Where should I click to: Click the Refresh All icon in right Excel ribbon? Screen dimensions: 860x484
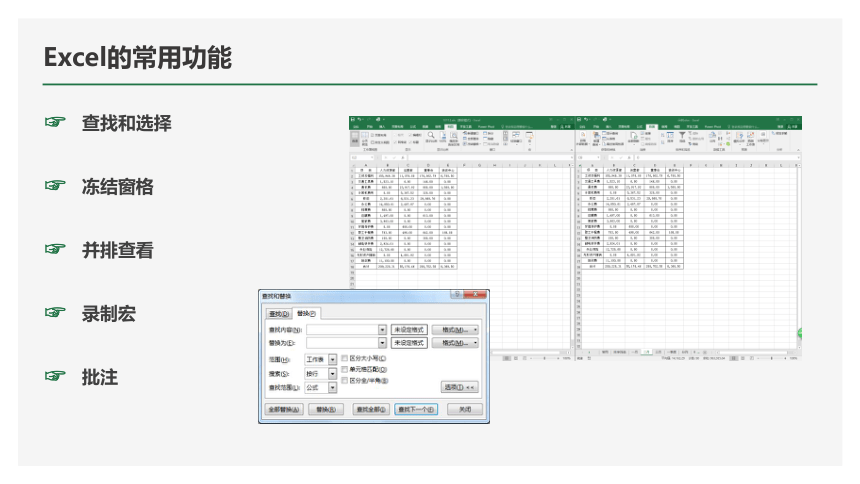633,137
